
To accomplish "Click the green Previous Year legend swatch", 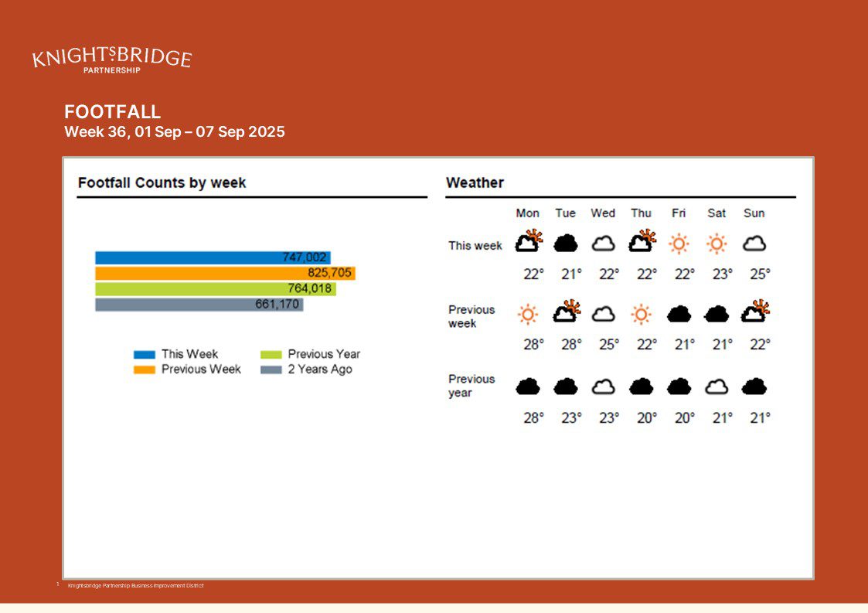I will point(271,355).
